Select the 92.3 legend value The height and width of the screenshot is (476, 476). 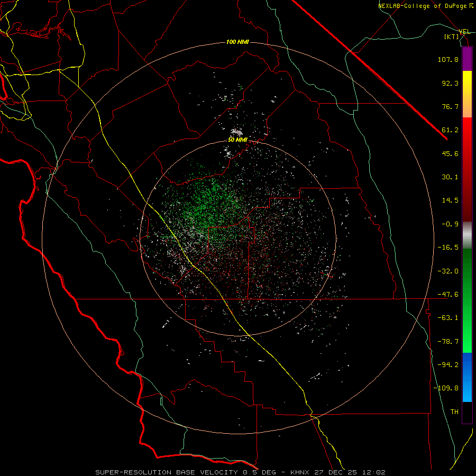coord(450,83)
